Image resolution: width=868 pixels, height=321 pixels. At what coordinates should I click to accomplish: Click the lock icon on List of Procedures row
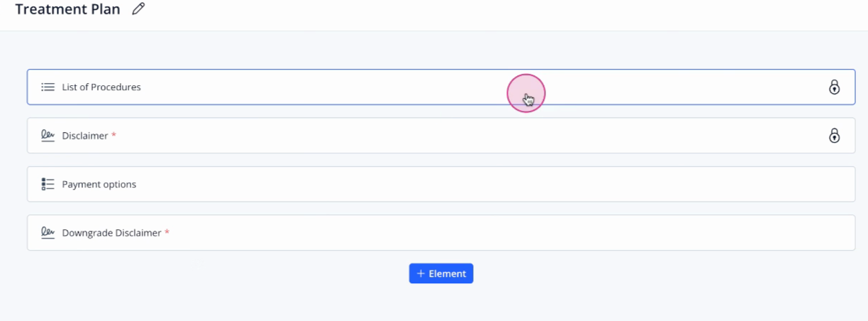tap(834, 87)
